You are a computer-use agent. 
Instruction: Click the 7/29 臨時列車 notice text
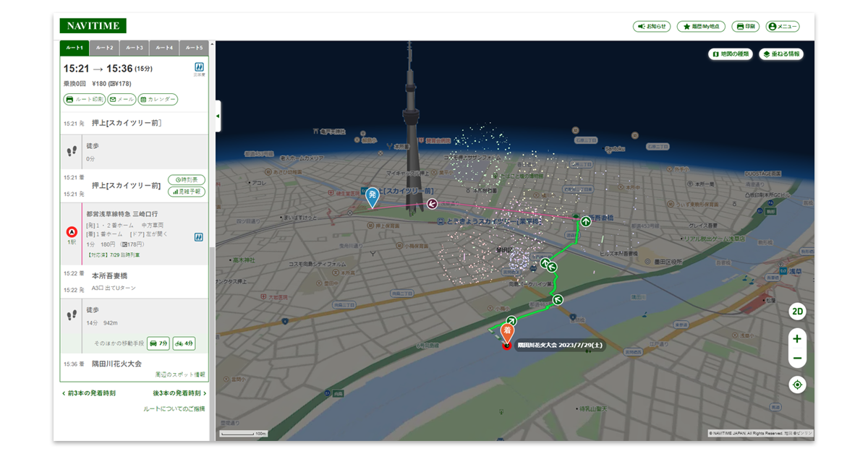[x=114, y=254]
